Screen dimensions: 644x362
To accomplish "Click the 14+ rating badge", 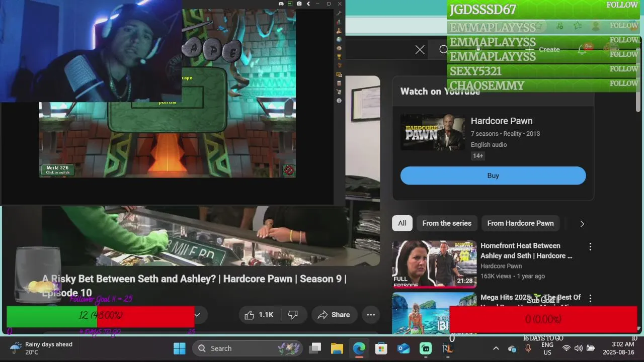I will point(478,156).
